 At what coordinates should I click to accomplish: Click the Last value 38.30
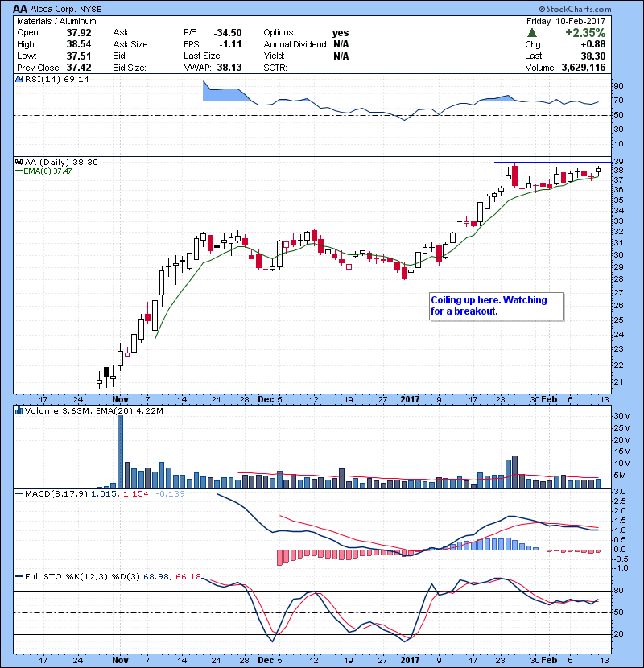click(x=592, y=56)
